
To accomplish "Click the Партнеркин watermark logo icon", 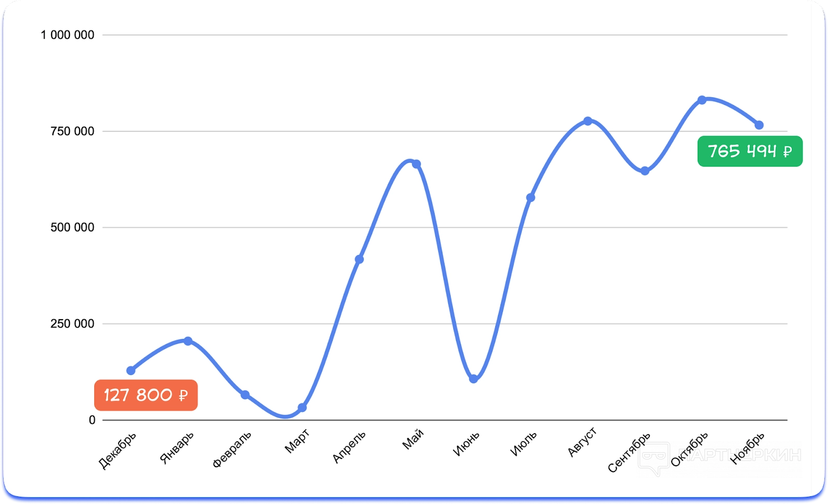I will pos(654,458).
